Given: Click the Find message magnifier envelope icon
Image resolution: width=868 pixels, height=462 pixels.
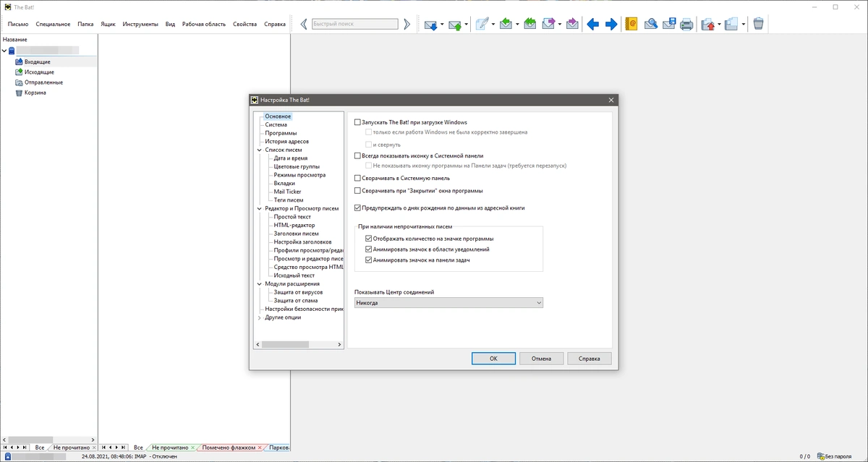Looking at the screenshot, I should (x=650, y=24).
